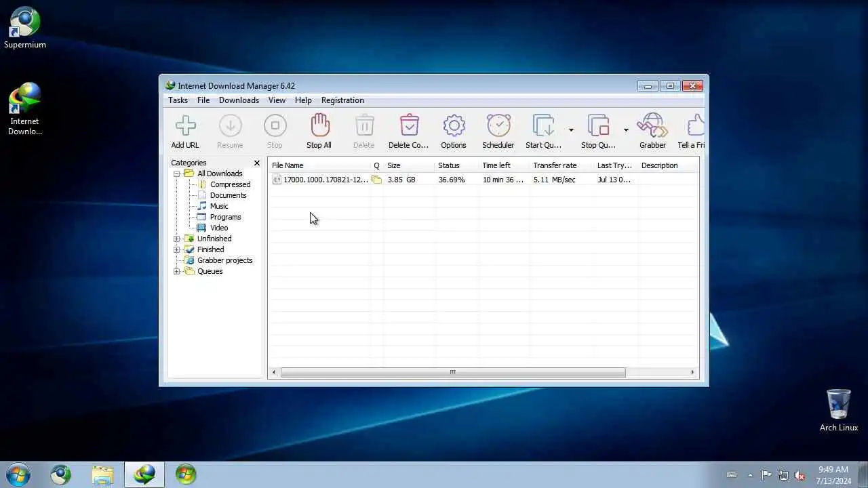Close the Categories panel with the X
This screenshot has width=868, height=488.
257,163
